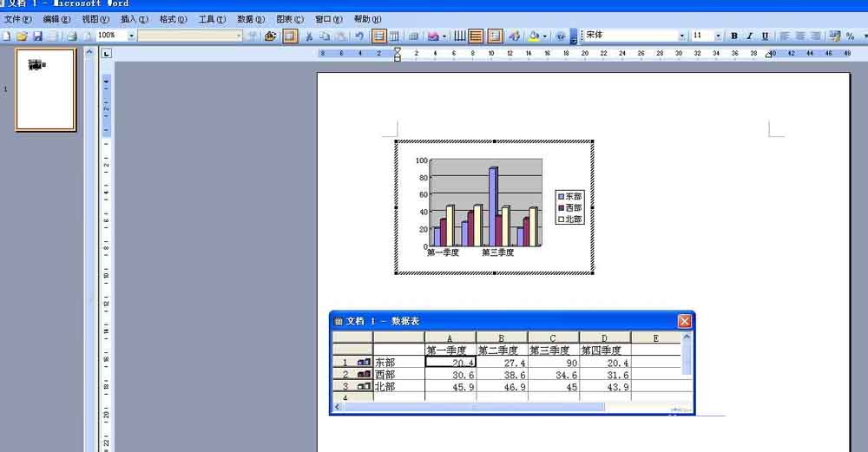Open the 文件 (File) menu
The image size is (868, 452).
point(17,19)
